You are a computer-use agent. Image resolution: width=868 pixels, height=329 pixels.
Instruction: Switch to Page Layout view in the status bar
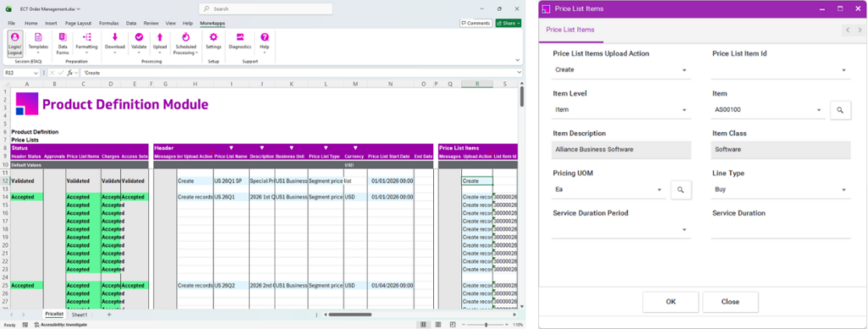438,325
